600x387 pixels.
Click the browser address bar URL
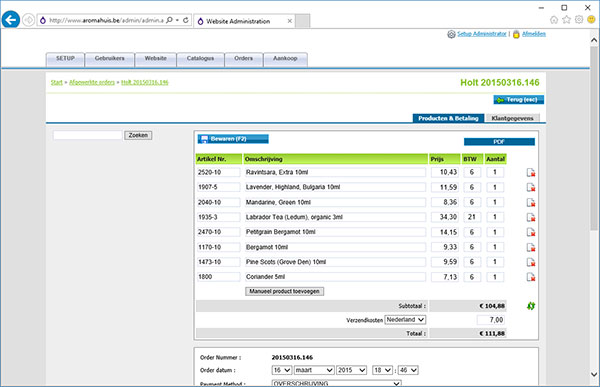coord(106,20)
